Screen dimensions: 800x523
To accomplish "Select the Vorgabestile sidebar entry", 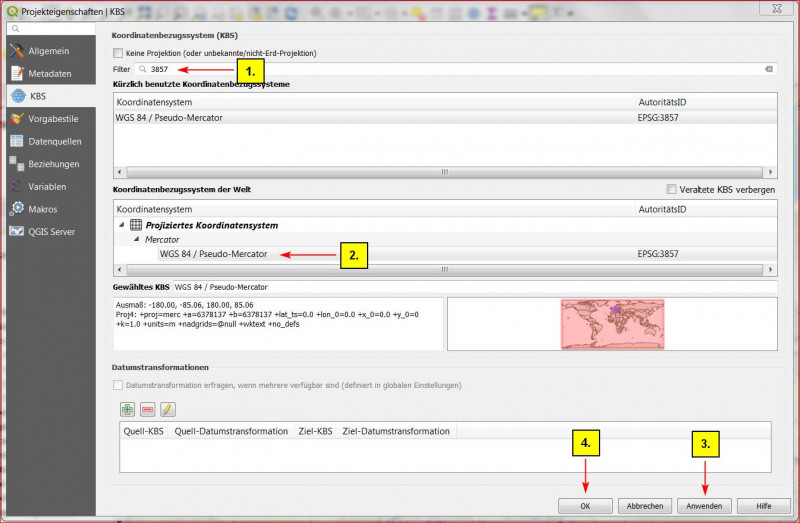I will (53, 118).
